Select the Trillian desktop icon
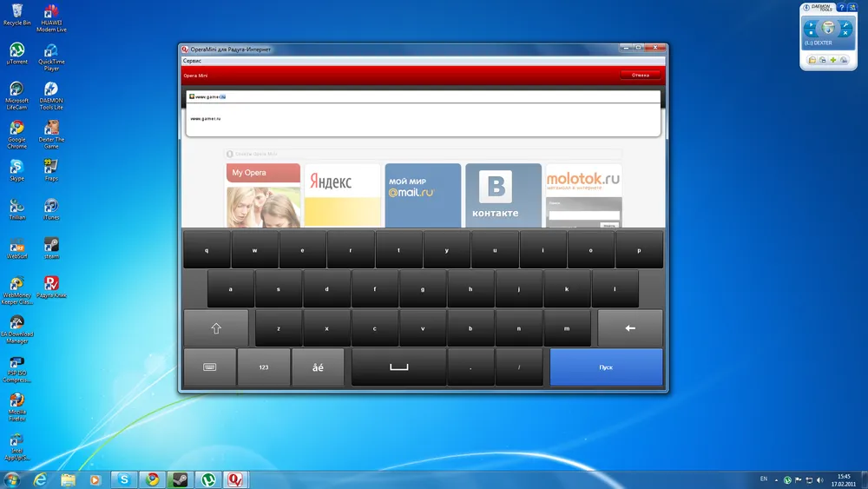This screenshot has height=489, width=868. pyautogui.click(x=17, y=209)
